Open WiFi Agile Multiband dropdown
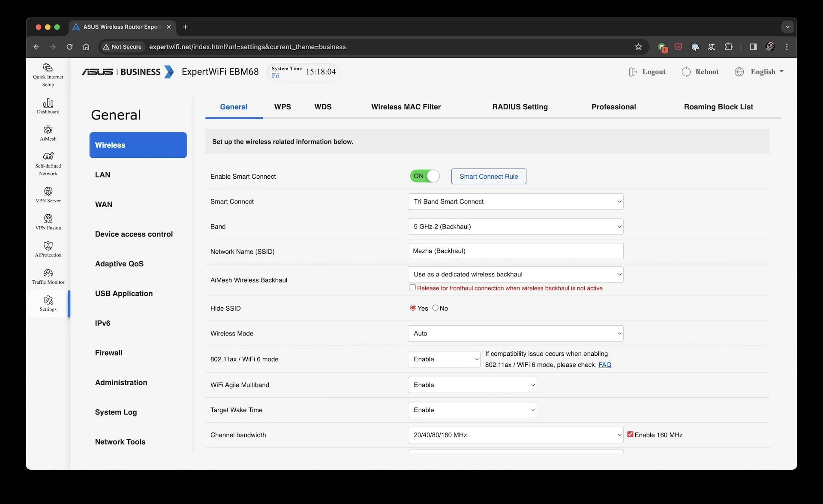This screenshot has height=504, width=823. (x=472, y=385)
